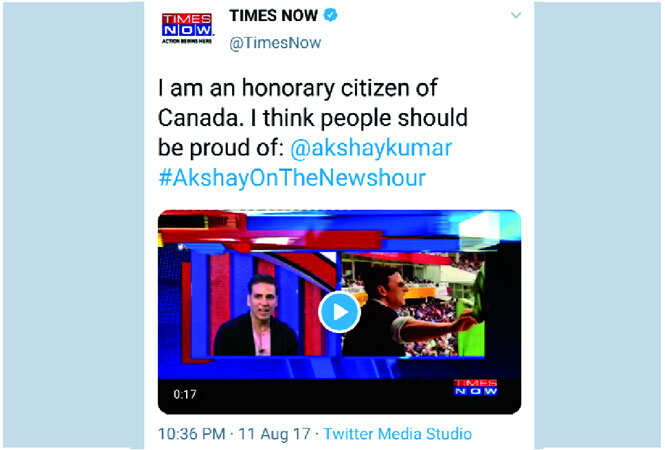The height and width of the screenshot is (450, 665).
Task: Play the video with the blue play button
Action: click(339, 312)
